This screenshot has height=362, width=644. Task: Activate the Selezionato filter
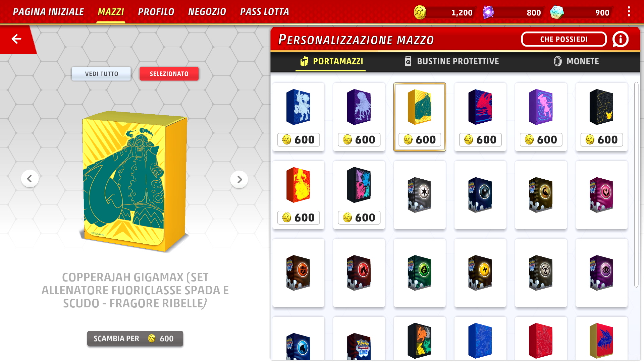click(169, 74)
